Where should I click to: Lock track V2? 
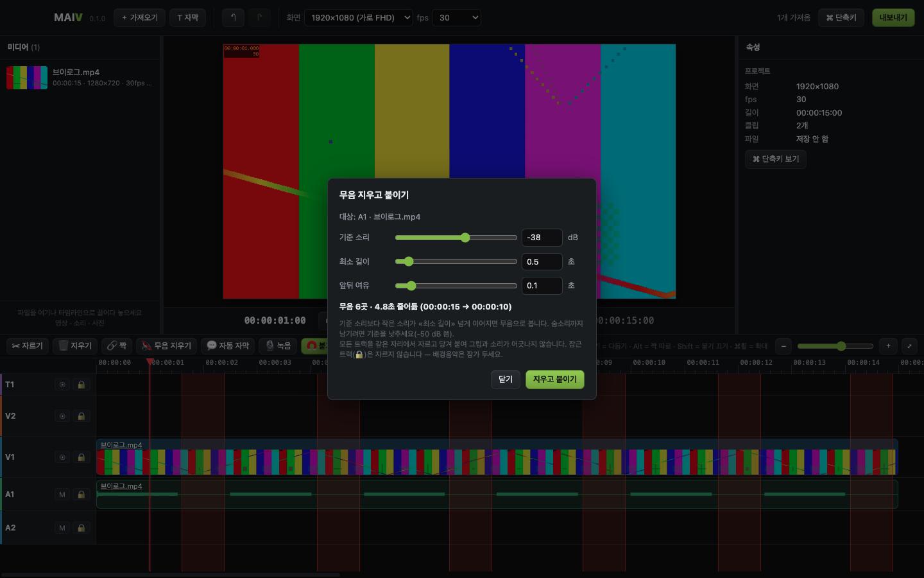pos(81,416)
